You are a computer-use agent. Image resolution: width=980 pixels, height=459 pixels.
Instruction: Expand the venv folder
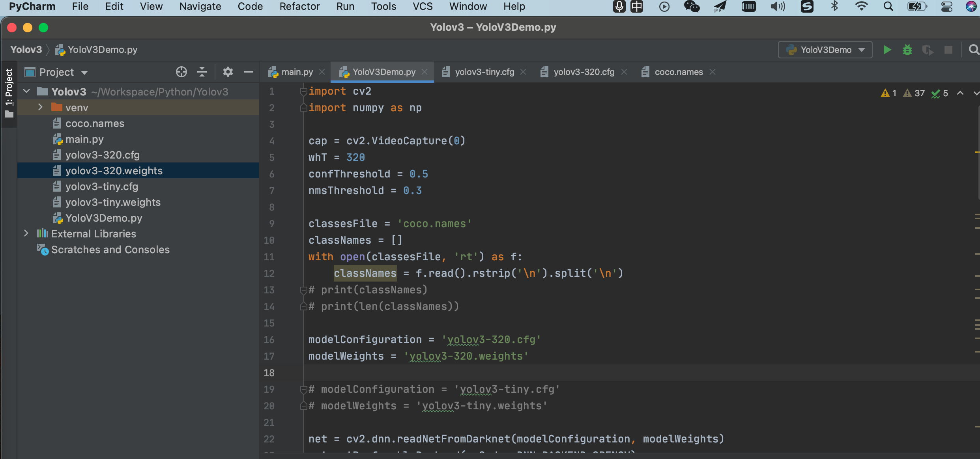click(x=40, y=107)
